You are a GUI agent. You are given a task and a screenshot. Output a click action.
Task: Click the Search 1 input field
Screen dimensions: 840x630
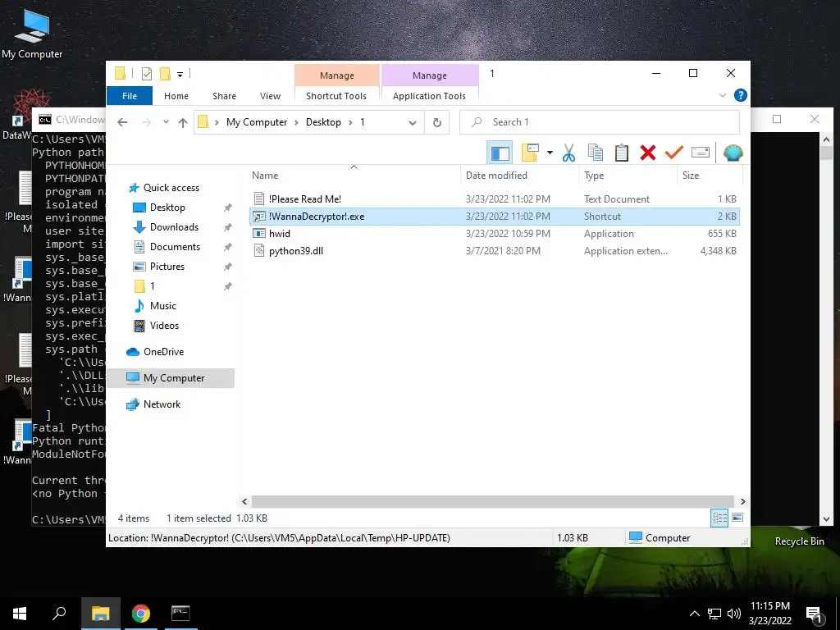tap(600, 122)
